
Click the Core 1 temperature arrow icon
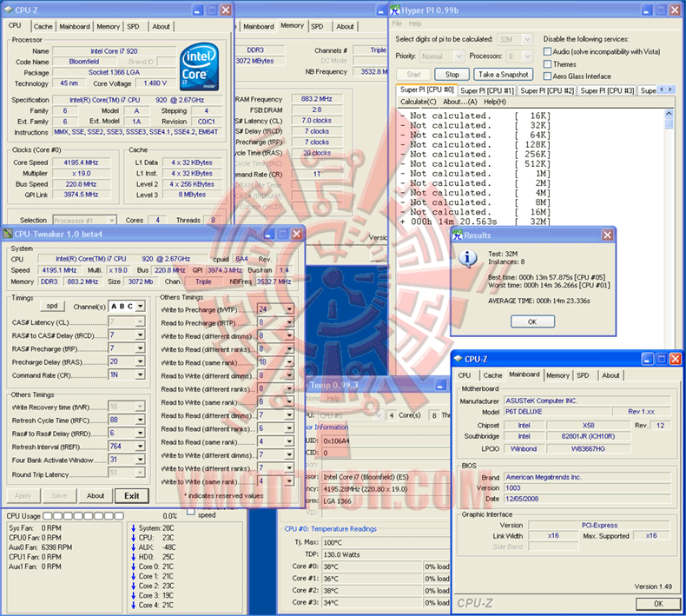(133, 576)
